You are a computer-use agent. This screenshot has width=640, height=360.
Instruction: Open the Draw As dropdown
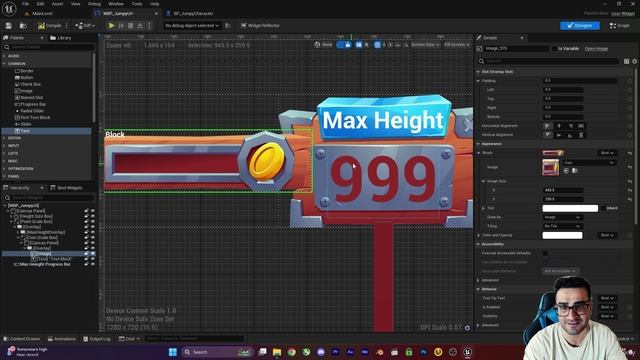pyautogui.click(x=562, y=217)
